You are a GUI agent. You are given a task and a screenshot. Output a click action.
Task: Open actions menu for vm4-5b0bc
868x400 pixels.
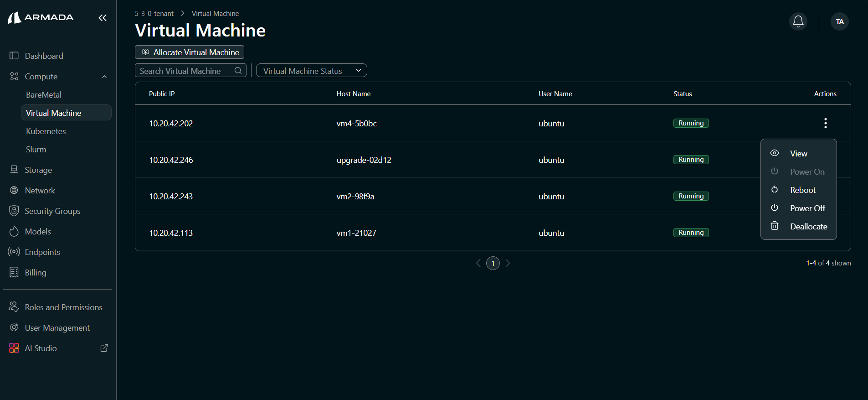(825, 123)
